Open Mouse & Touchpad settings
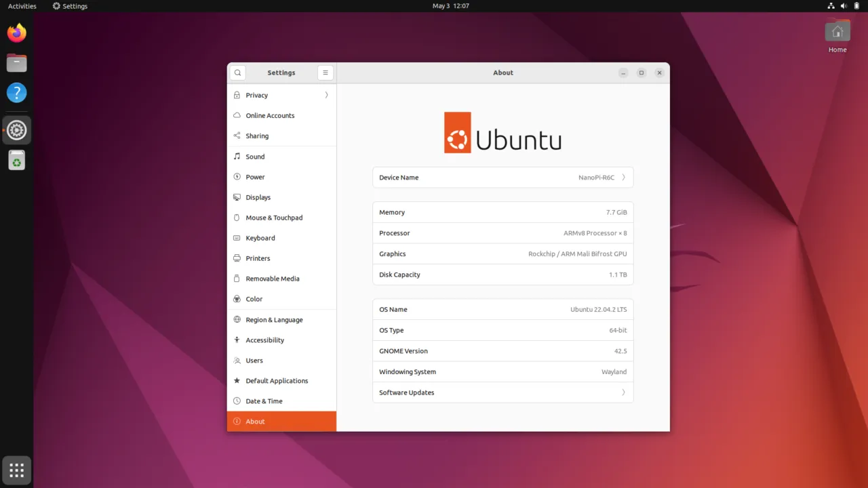Image resolution: width=868 pixels, height=488 pixels. click(x=274, y=218)
